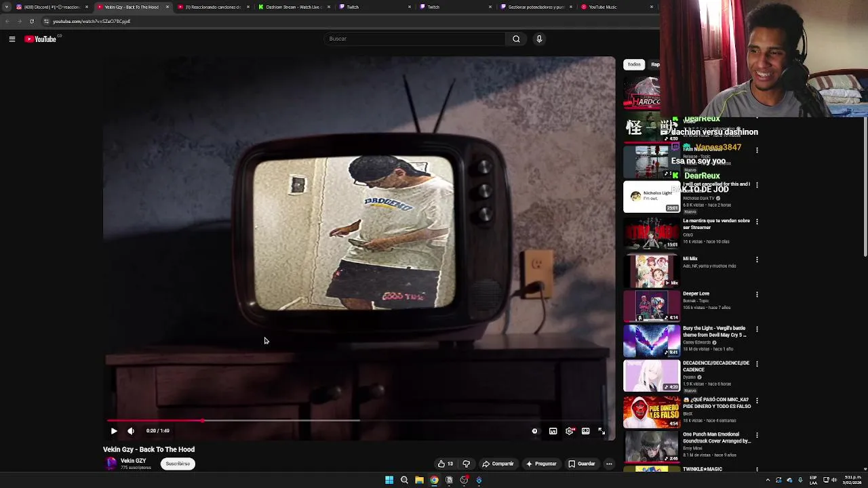This screenshot has width=868, height=488.
Task: Open DECADENCE//DECADENCE//DECADENCE video title
Action: pyautogui.click(x=716, y=366)
